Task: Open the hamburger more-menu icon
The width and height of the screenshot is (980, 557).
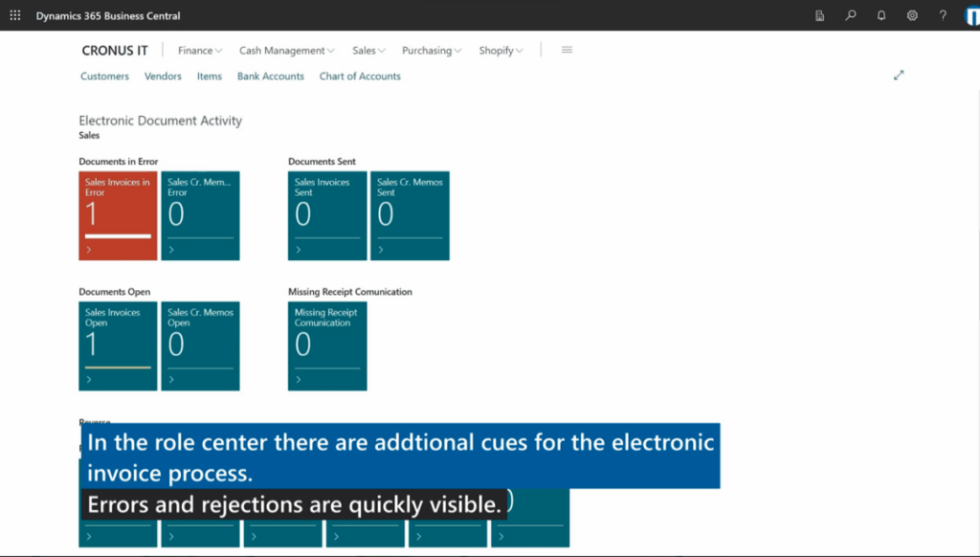Action: [567, 50]
